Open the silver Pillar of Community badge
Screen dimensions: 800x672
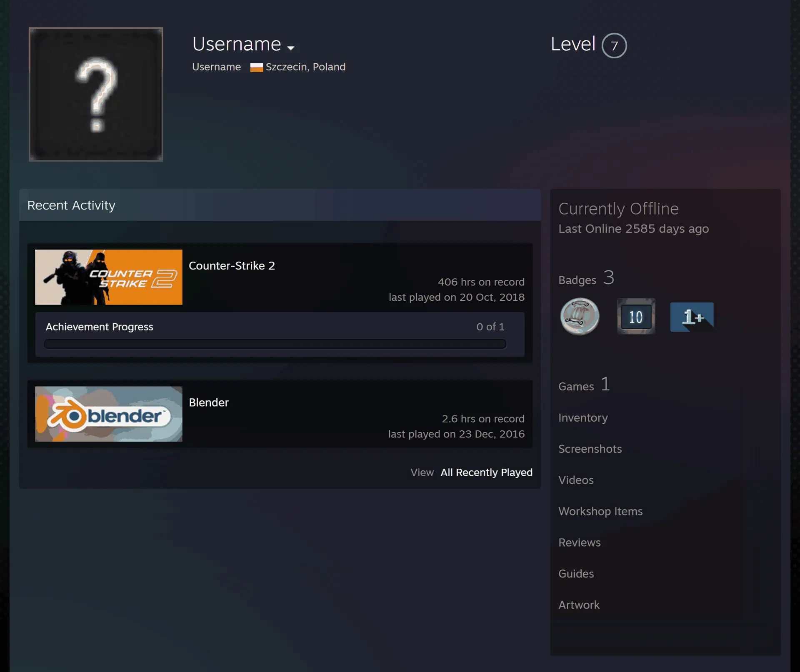pos(580,317)
